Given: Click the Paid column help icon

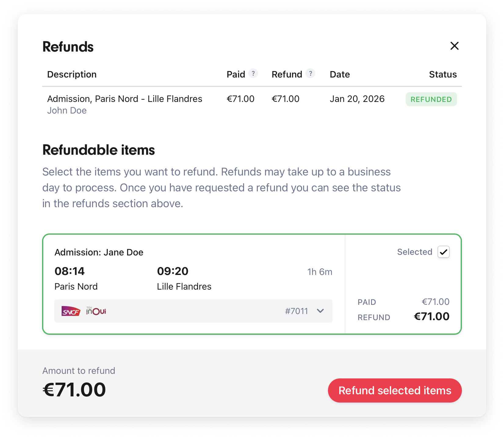Looking at the screenshot, I should (x=253, y=74).
